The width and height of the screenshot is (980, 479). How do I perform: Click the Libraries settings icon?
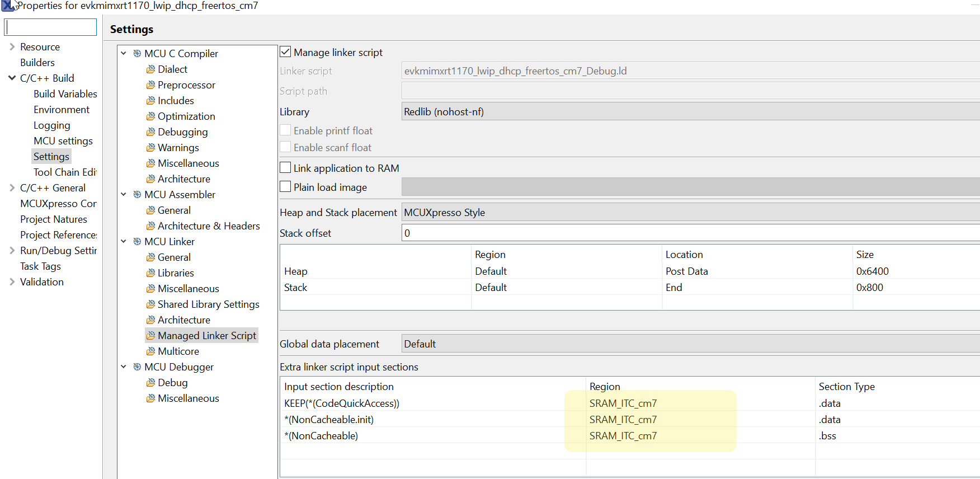point(150,273)
